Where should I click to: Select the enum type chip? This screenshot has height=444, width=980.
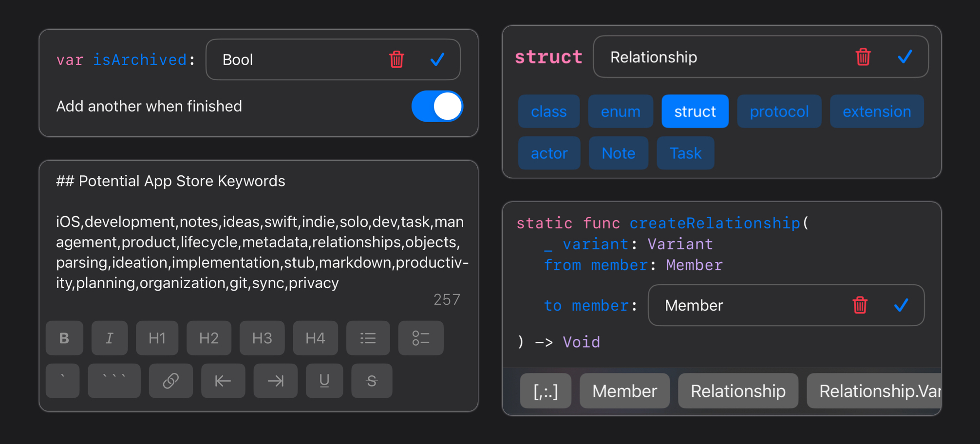coord(620,111)
